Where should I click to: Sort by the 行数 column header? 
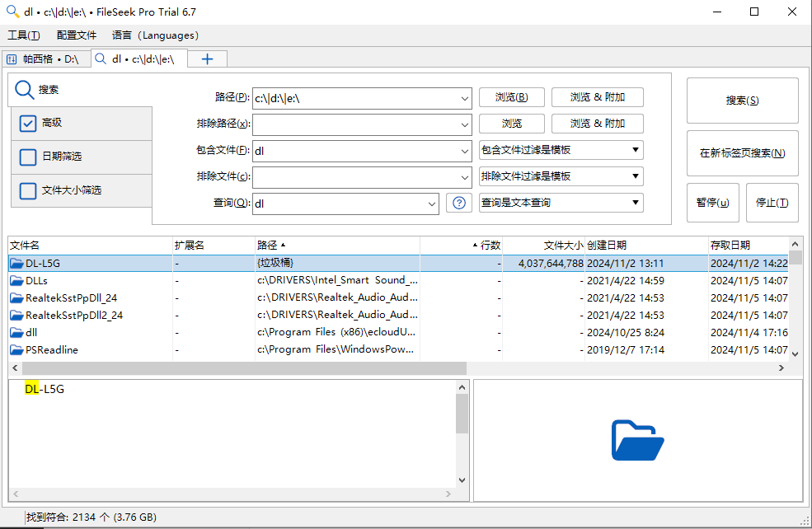pos(461,246)
